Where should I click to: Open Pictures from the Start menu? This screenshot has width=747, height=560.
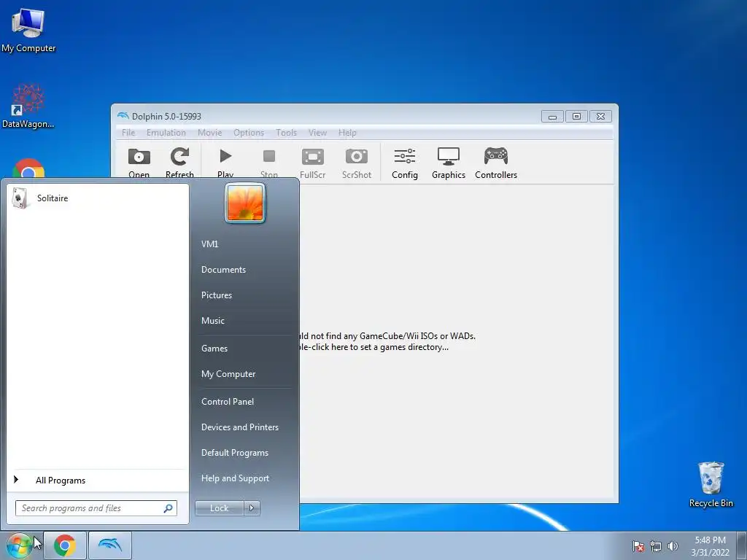[216, 295]
